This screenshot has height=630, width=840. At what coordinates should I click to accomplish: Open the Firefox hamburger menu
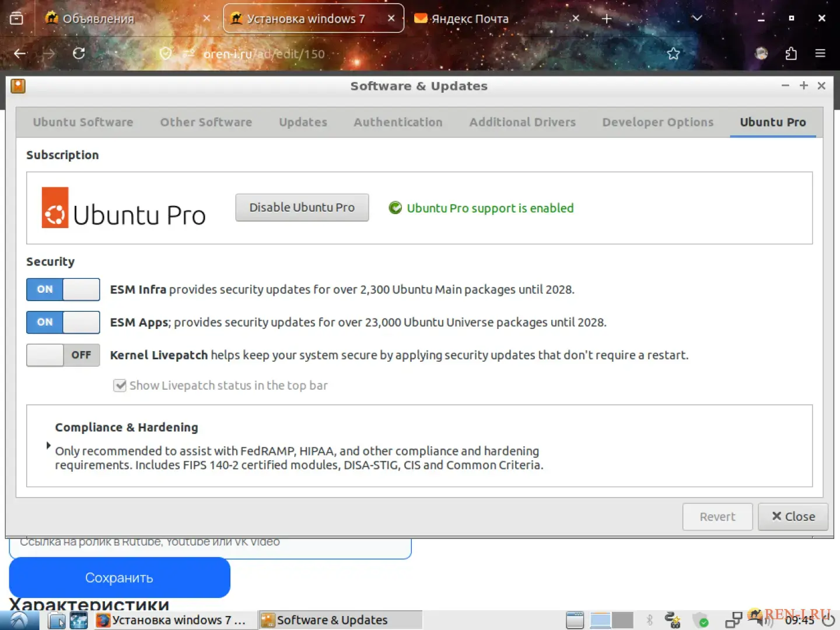pos(820,54)
